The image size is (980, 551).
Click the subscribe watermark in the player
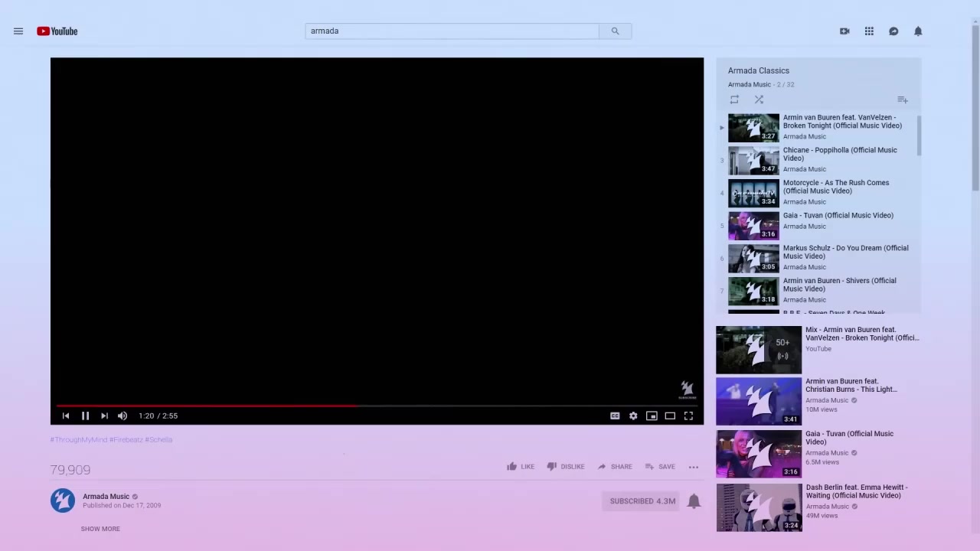687,390
